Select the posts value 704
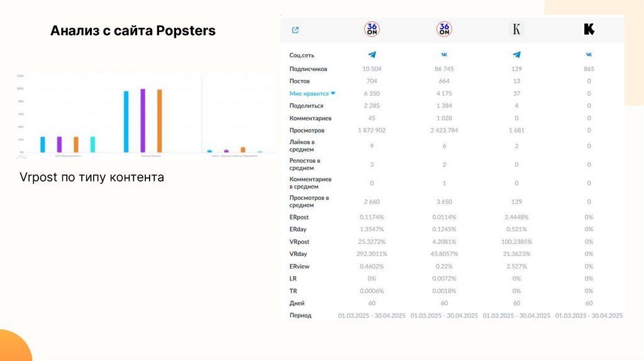The height and width of the screenshot is (361, 644). [x=372, y=81]
